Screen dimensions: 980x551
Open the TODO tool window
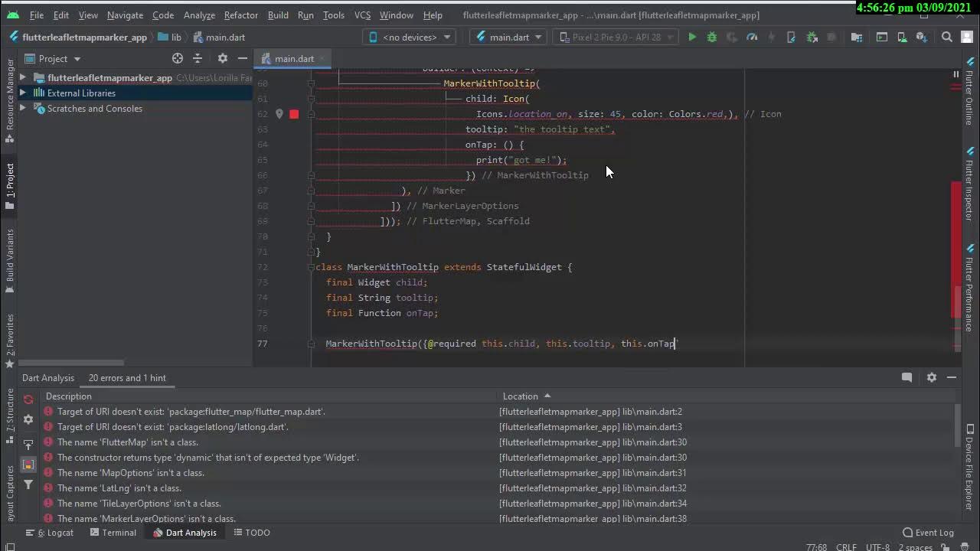coord(252,533)
